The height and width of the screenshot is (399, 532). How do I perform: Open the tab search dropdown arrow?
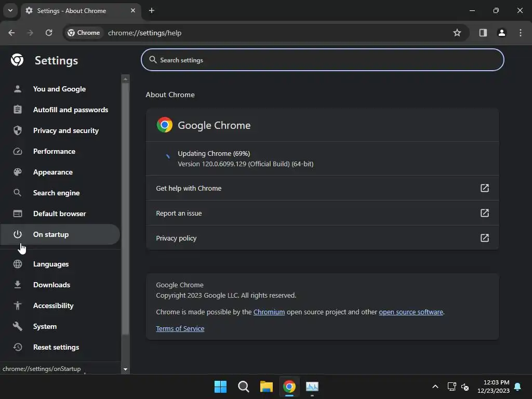pos(10,10)
